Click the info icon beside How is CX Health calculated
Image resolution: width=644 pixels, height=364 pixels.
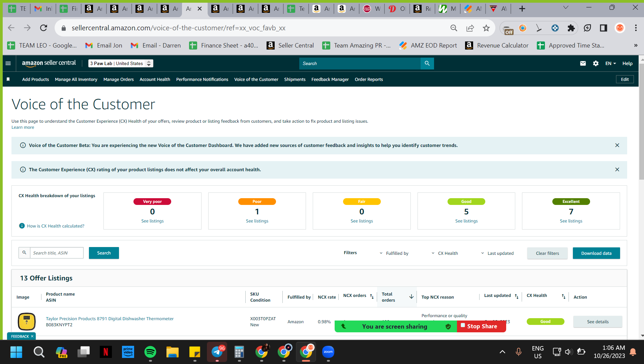[x=22, y=226]
